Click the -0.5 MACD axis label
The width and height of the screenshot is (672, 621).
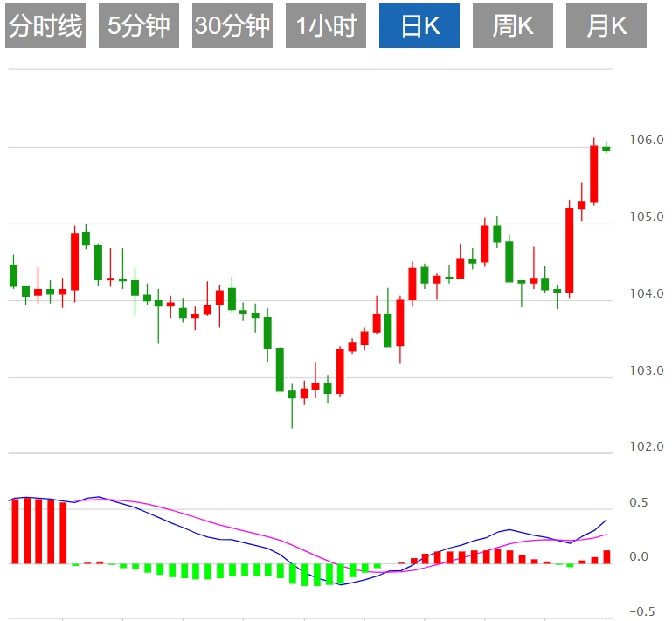click(x=641, y=611)
